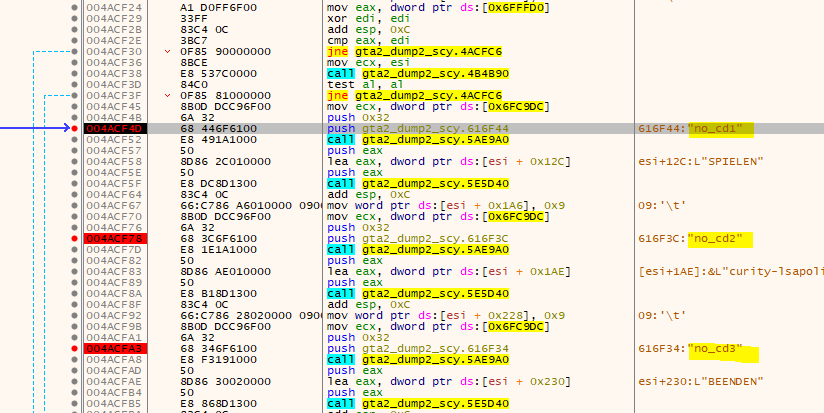Select the push gta2_dump2_scy.616F44 instruction
The image size is (824, 413).
tap(418, 128)
